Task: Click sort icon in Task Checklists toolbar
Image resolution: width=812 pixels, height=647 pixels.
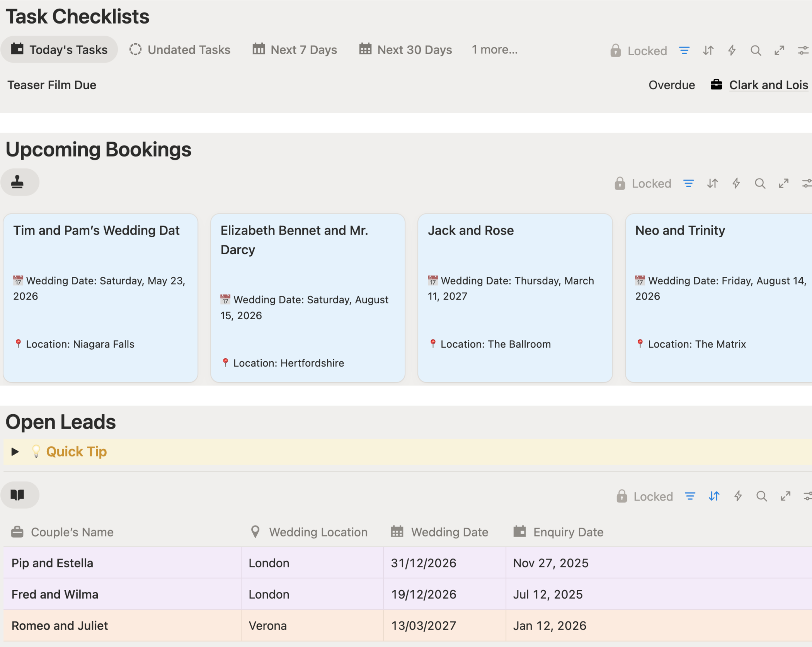Action: point(708,51)
